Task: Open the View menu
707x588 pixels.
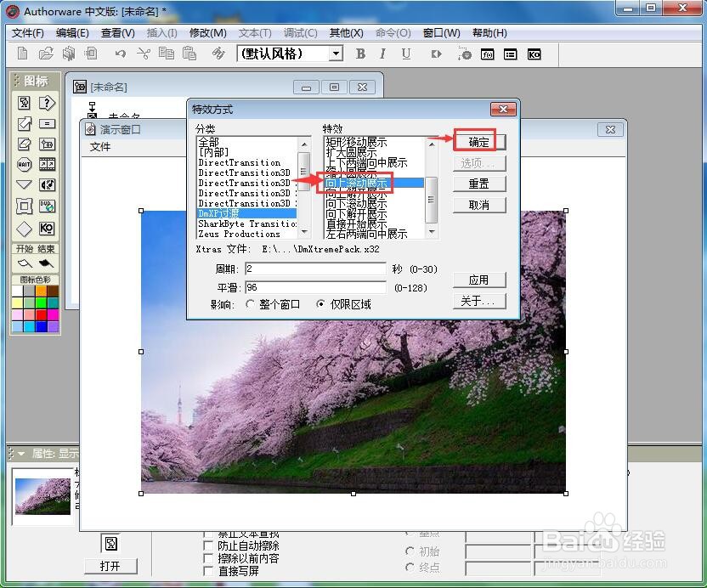Action: point(117,33)
